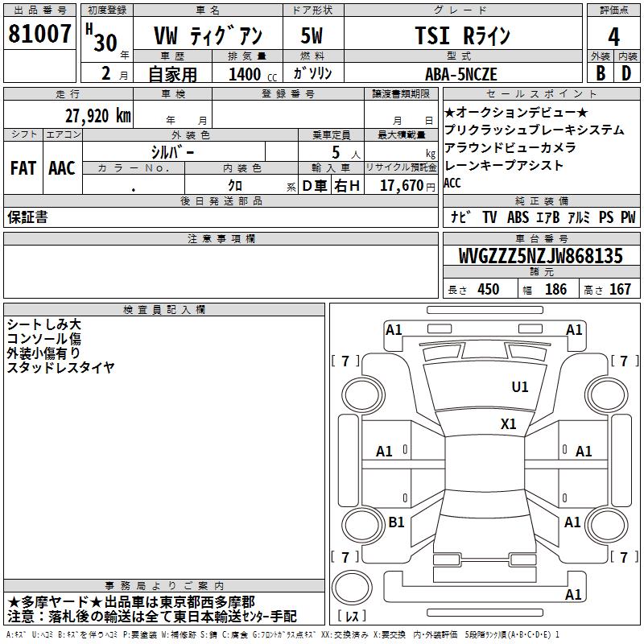The image size is (644, 644).
Task: Click the X1 mark on windshield
Action: 509,424
